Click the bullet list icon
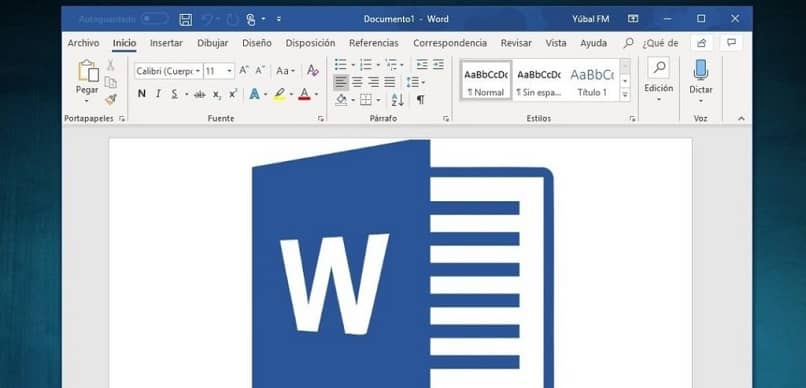Viewport: 806px width, 388px height. 341,65
